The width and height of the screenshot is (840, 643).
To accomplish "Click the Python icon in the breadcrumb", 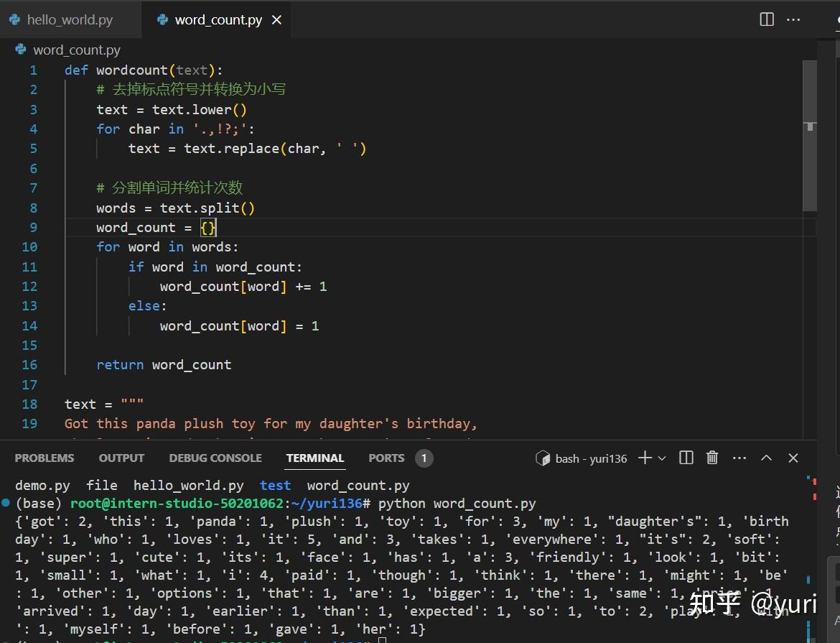I will tap(21, 50).
